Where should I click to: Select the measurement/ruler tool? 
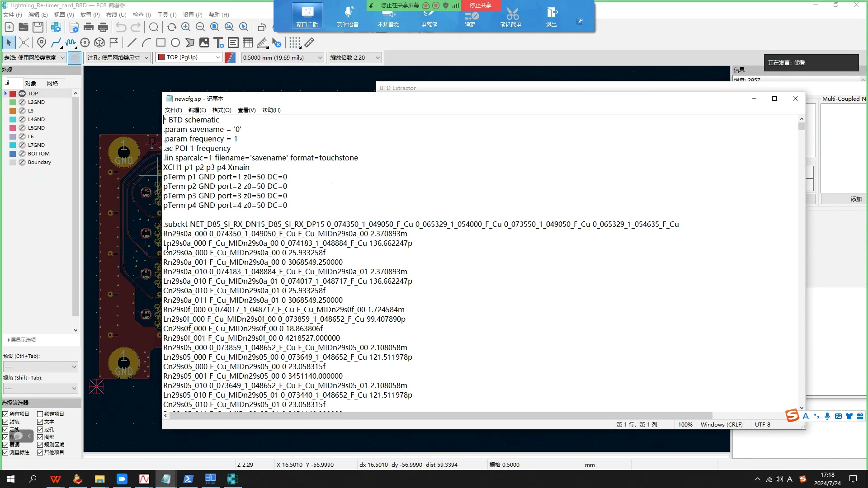309,42
